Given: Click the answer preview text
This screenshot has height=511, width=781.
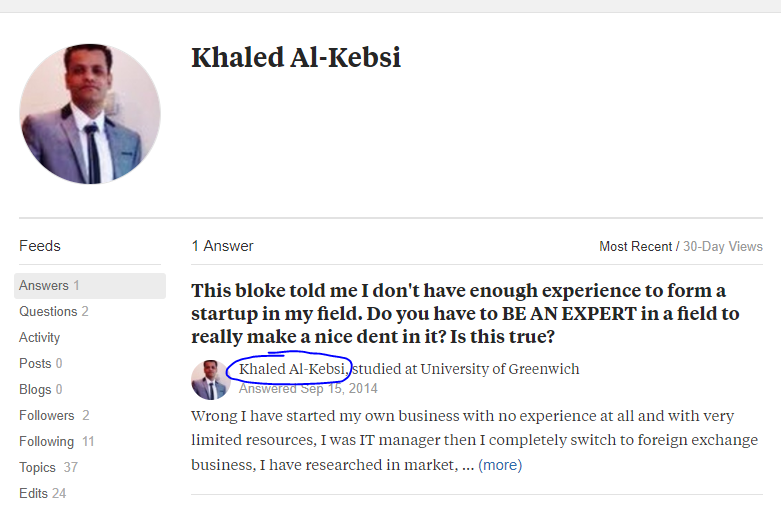Looking at the screenshot, I should (x=474, y=440).
